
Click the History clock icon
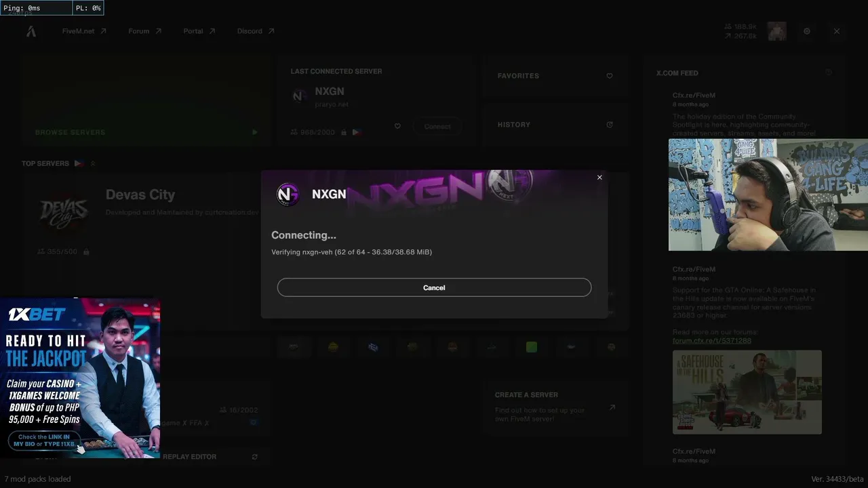tap(610, 125)
